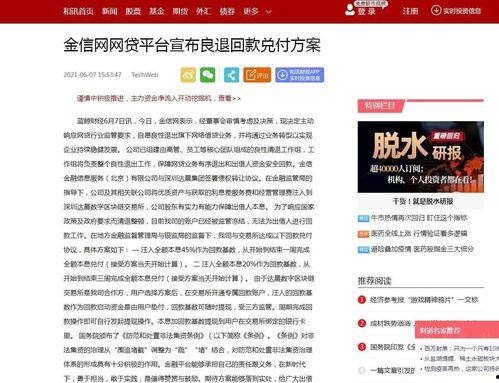Click the pink 财道名家推荐 popup header
Screen dimensions: 499x383
(457, 330)
